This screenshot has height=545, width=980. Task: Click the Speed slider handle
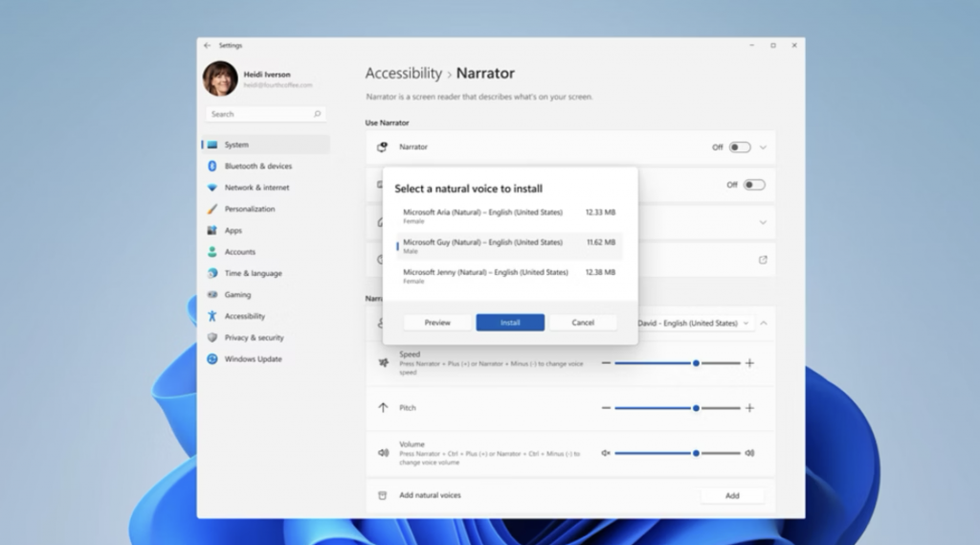coord(696,363)
